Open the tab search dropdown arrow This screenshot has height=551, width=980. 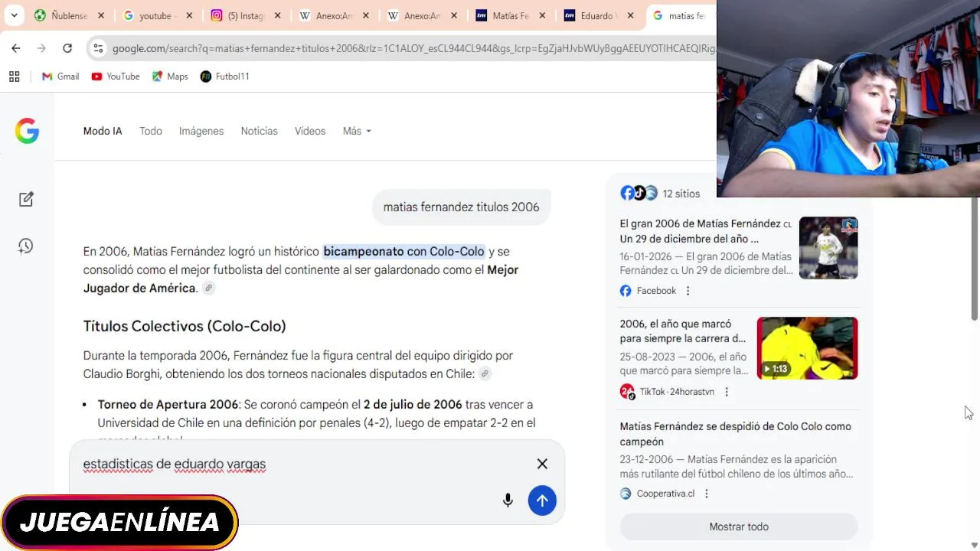(14, 15)
